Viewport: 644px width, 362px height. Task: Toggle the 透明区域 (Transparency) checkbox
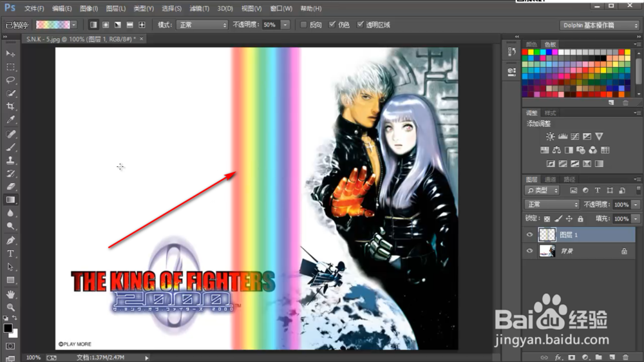pyautogui.click(x=360, y=24)
